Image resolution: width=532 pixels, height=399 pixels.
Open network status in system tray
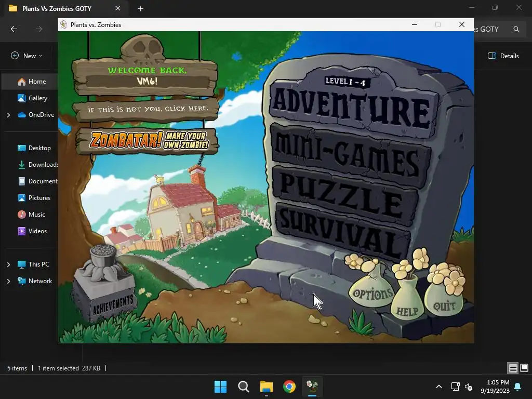455,387
